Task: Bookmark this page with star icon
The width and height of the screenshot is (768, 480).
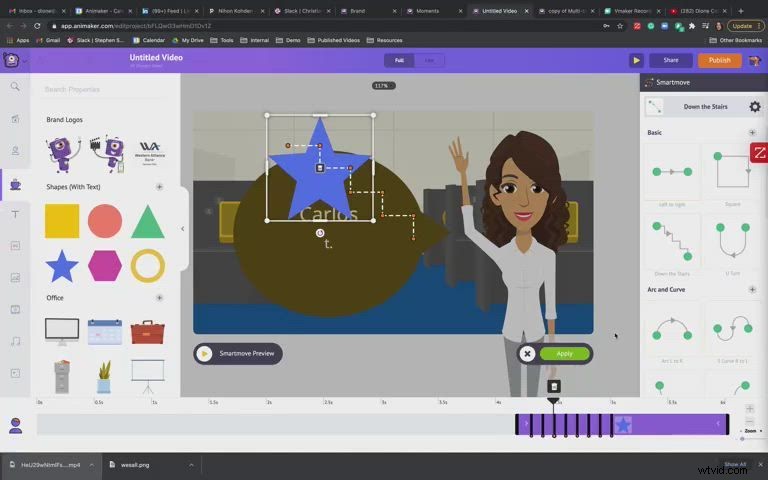Action: [620, 26]
